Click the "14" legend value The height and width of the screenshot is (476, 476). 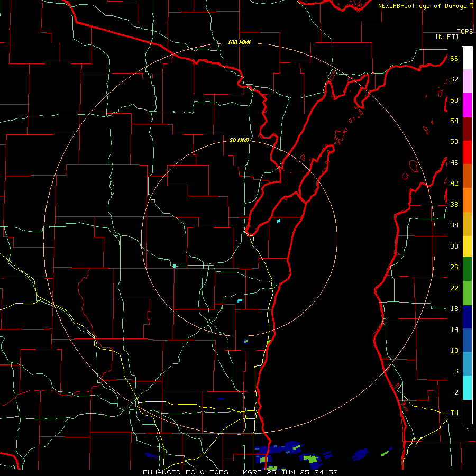(x=454, y=329)
